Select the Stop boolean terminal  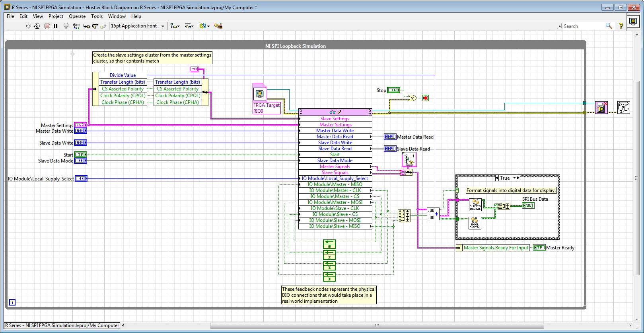[393, 90]
